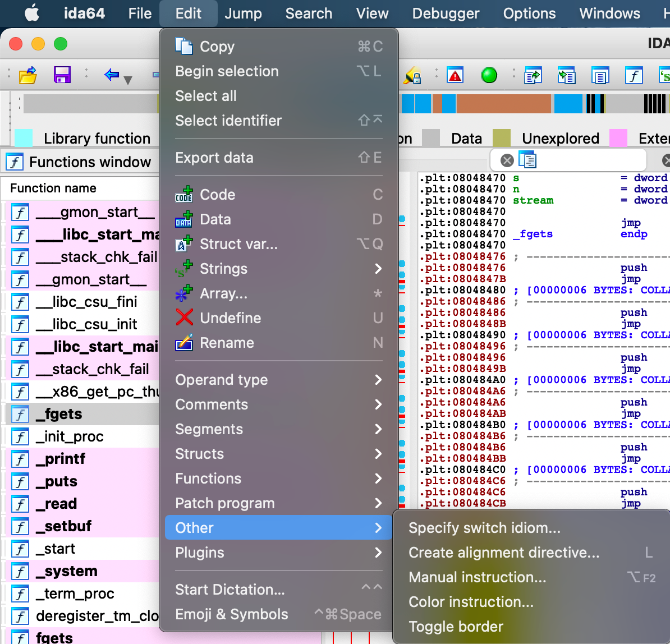The width and height of the screenshot is (670, 644).
Task: Expand the Structs submenu
Action: [x=278, y=453]
